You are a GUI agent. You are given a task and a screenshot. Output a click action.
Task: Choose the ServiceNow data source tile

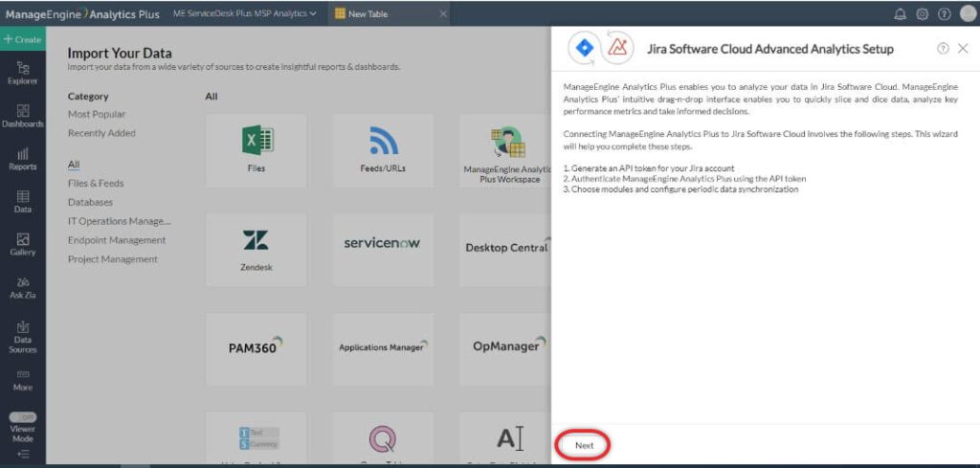383,250
